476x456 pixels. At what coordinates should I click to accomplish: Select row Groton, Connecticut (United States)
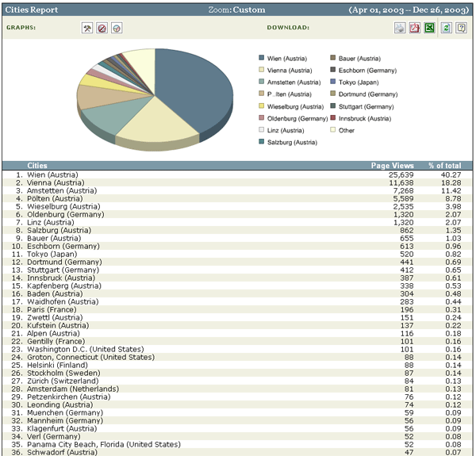pos(237,357)
